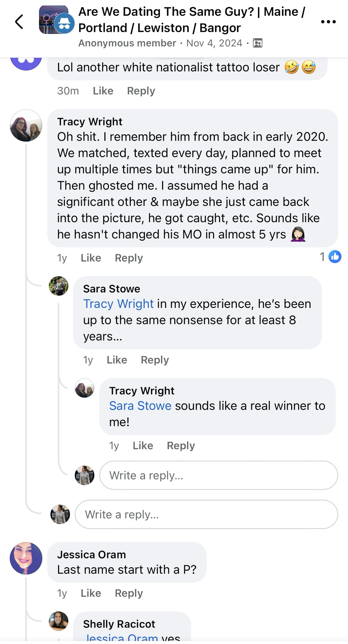
Task: Click the blue Sara Stowe mention link
Action: coord(140,406)
